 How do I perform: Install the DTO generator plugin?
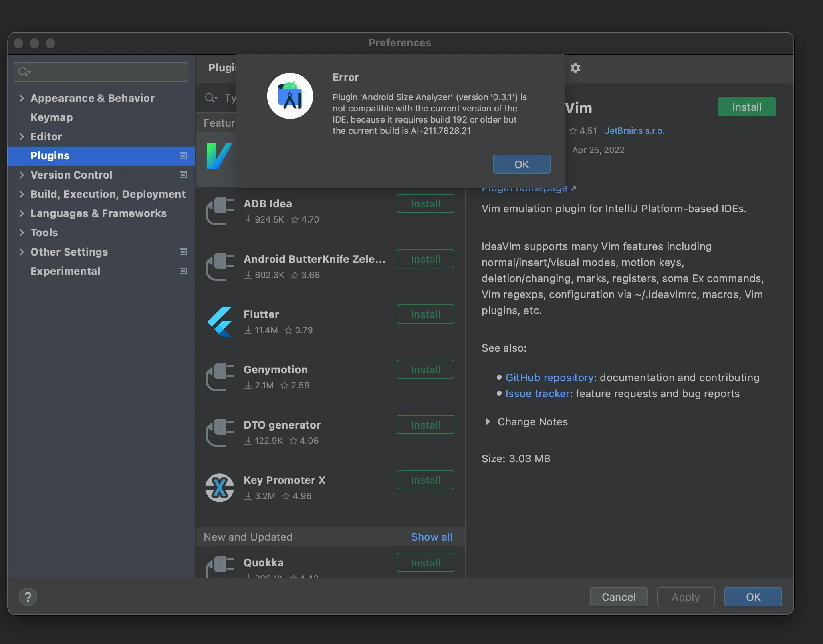tap(425, 425)
